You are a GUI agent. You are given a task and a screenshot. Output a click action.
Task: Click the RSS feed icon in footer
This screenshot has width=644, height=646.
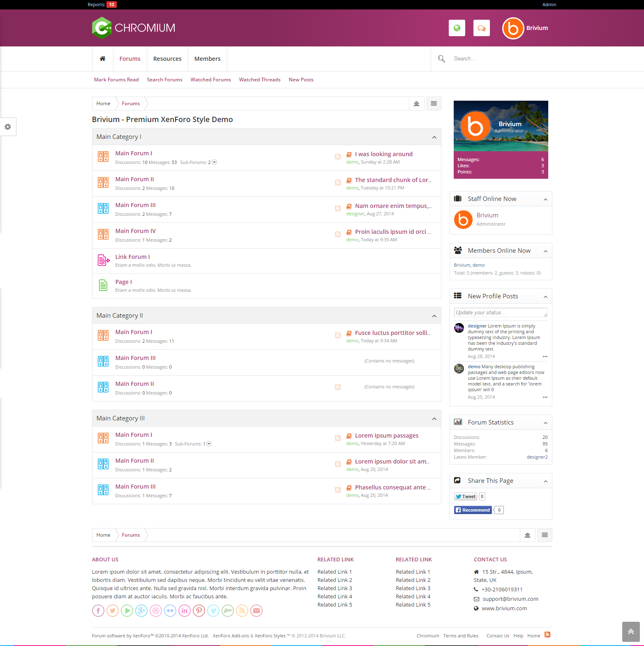[x=547, y=635]
